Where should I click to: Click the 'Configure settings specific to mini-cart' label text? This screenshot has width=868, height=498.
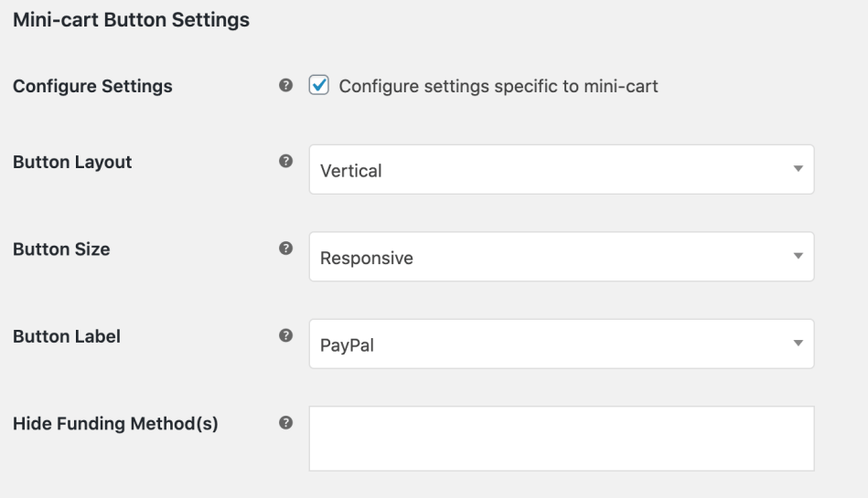(498, 87)
